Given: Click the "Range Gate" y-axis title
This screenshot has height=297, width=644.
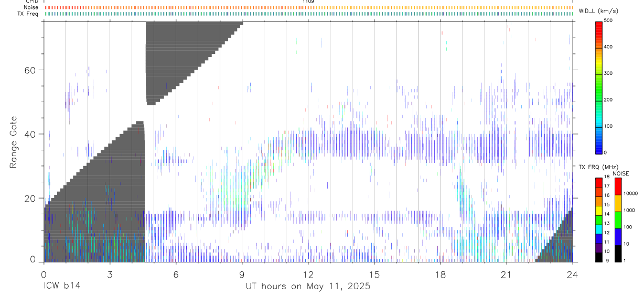Looking at the screenshot, I should [14, 141].
